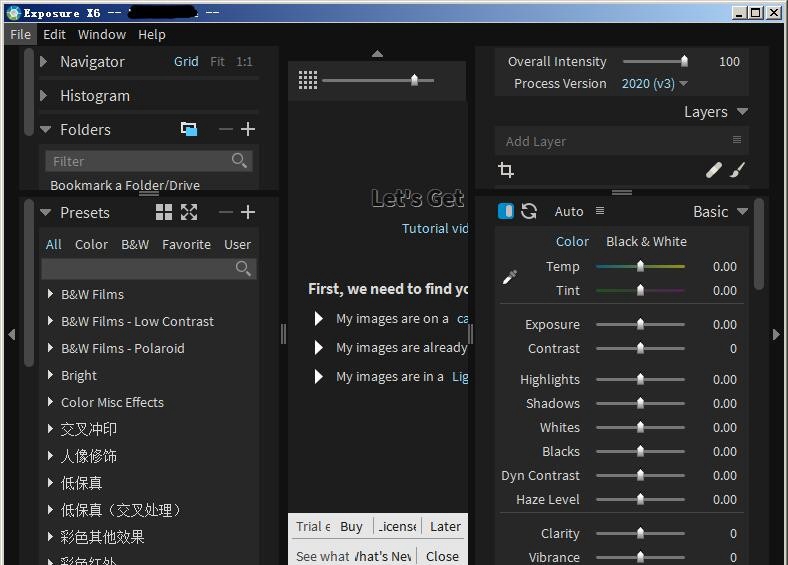The height and width of the screenshot is (565, 788).
Task: Click the Add Layer button
Action: click(536, 141)
